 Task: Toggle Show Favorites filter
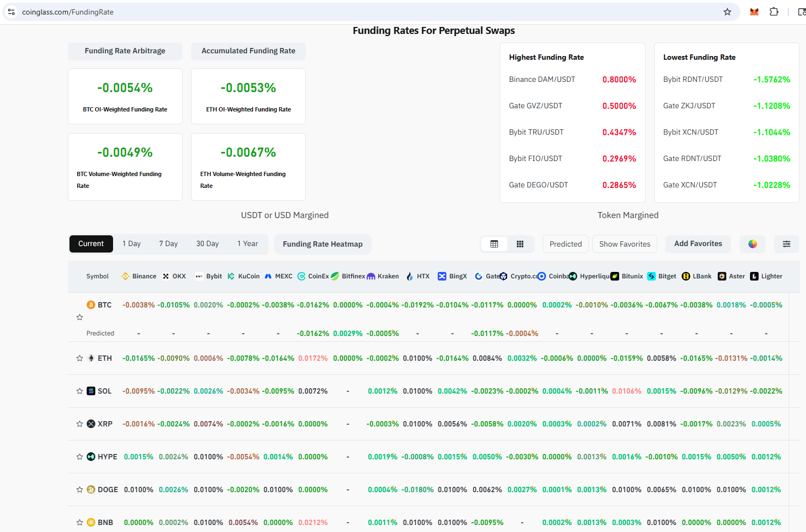point(625,244)
